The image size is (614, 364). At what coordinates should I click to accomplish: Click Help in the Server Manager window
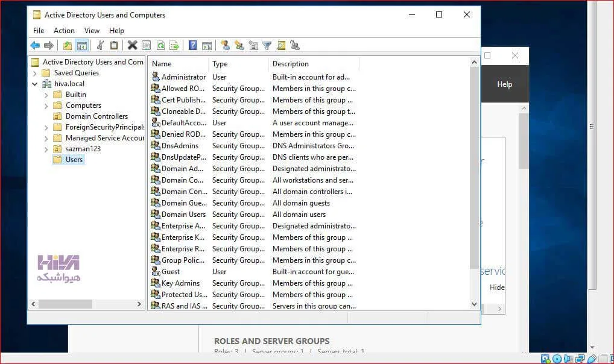click(x=504, y=84)
